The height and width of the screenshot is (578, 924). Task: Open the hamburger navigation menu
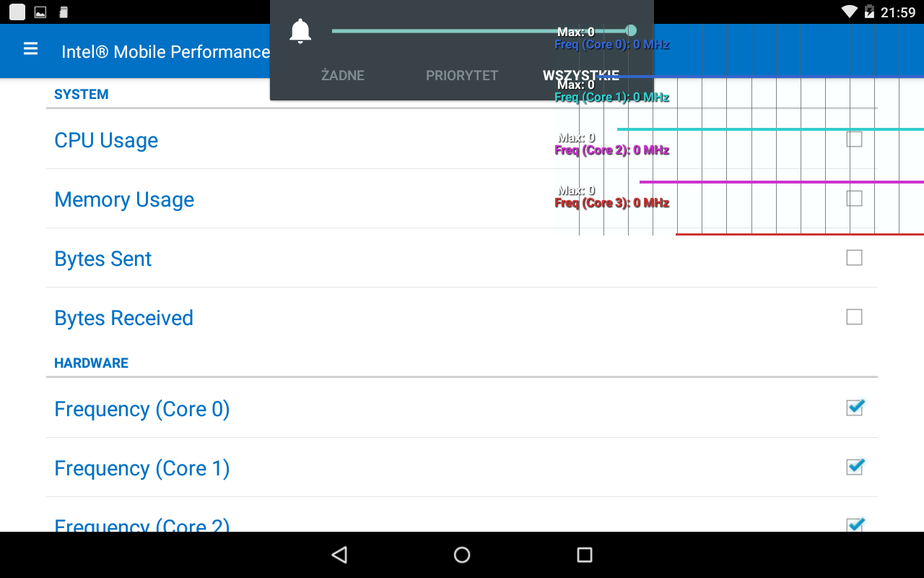(x=30, y=49)
